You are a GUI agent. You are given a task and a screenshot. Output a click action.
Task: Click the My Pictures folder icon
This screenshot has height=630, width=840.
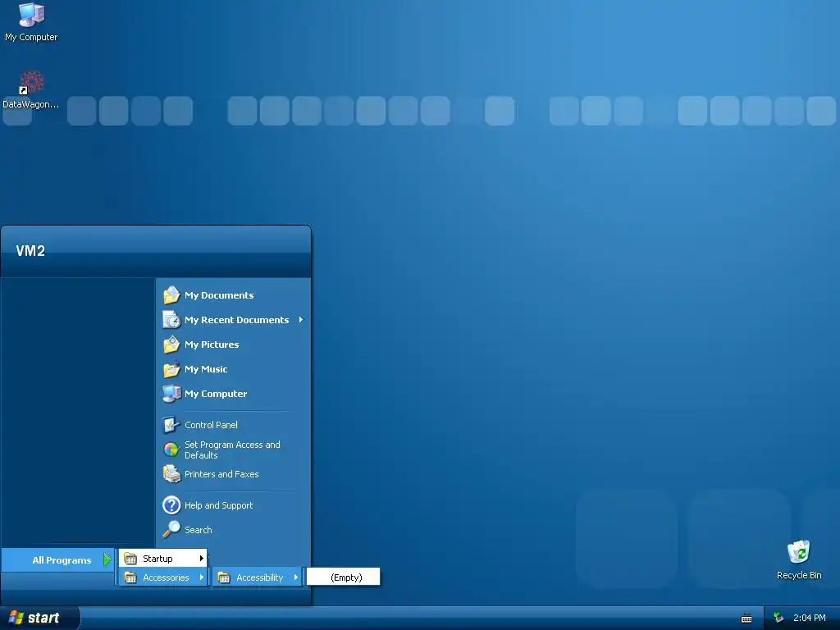tap(171, 345)
